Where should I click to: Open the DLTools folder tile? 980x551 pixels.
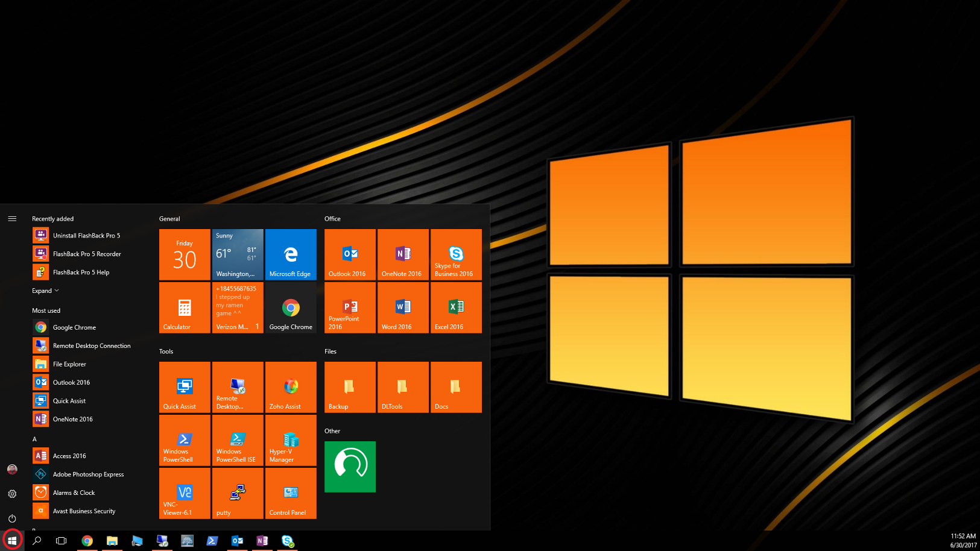[x=403, y=387]
